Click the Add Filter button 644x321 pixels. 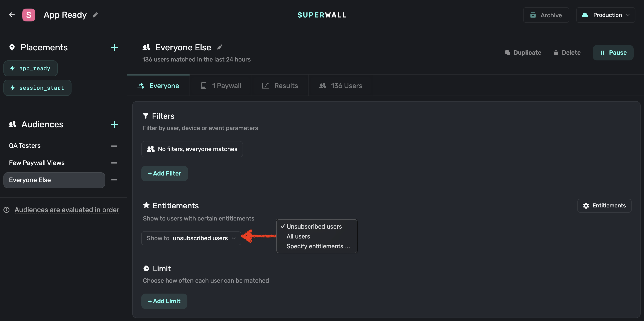pos(164,174)
